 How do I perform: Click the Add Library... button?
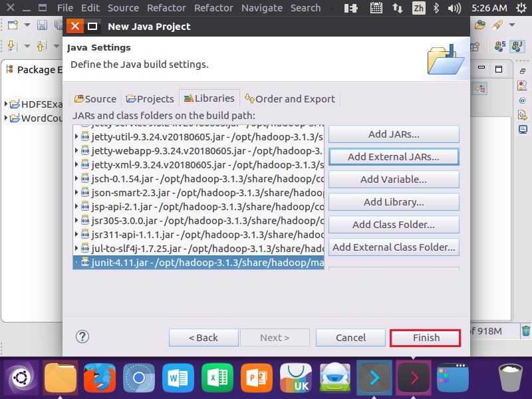394,202
